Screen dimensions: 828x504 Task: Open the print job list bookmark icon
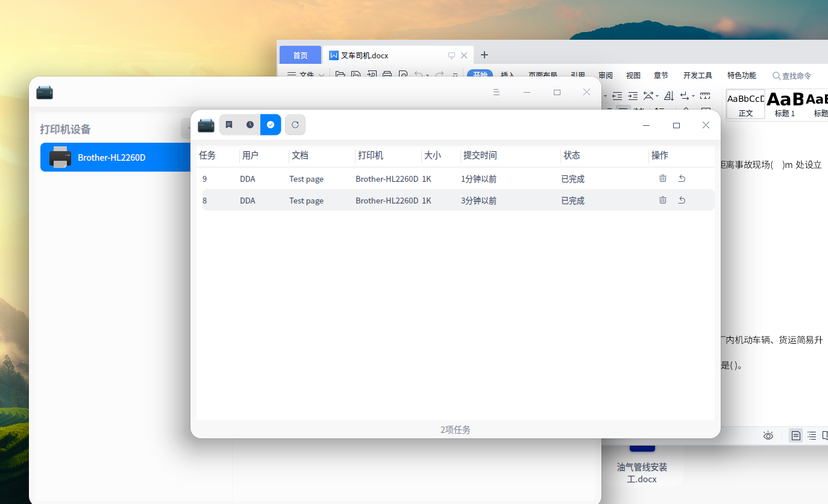click(229, 125)
